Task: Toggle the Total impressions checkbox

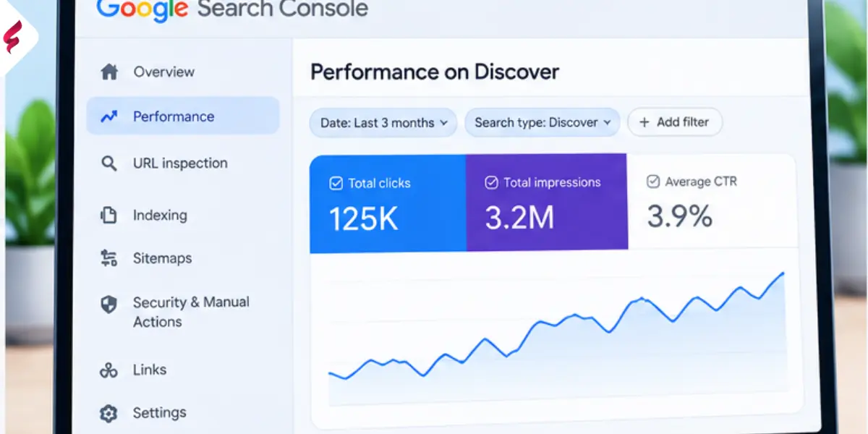Action: pos(491,183)
